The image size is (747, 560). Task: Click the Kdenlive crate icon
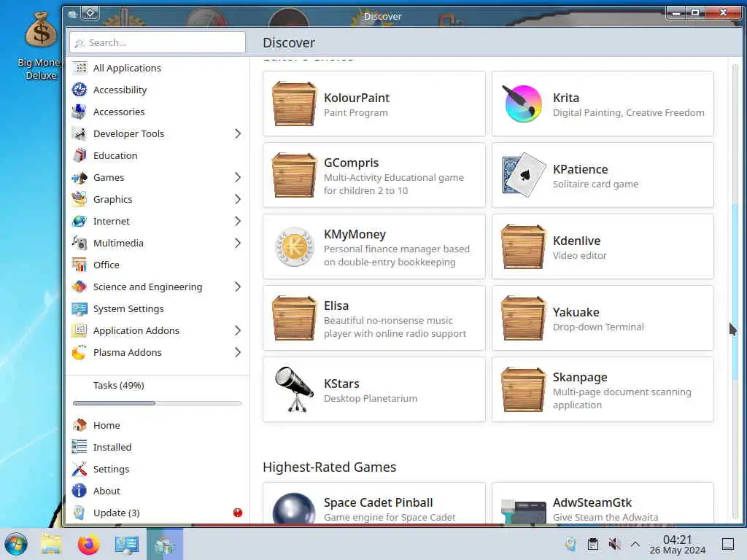(x=523, y=246)
